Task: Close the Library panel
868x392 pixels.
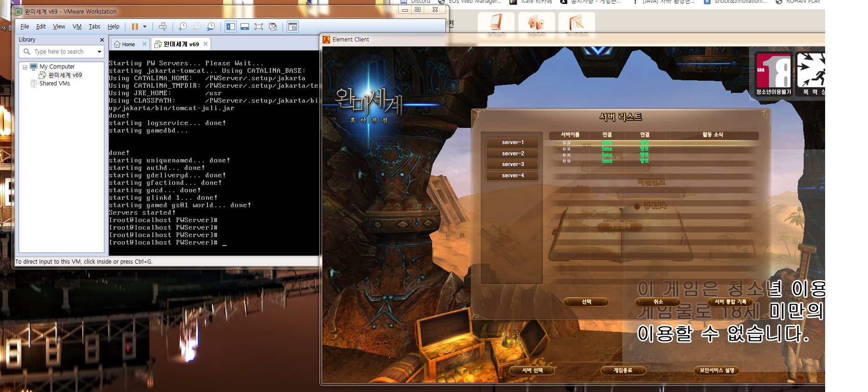Action: pos(102,40)
